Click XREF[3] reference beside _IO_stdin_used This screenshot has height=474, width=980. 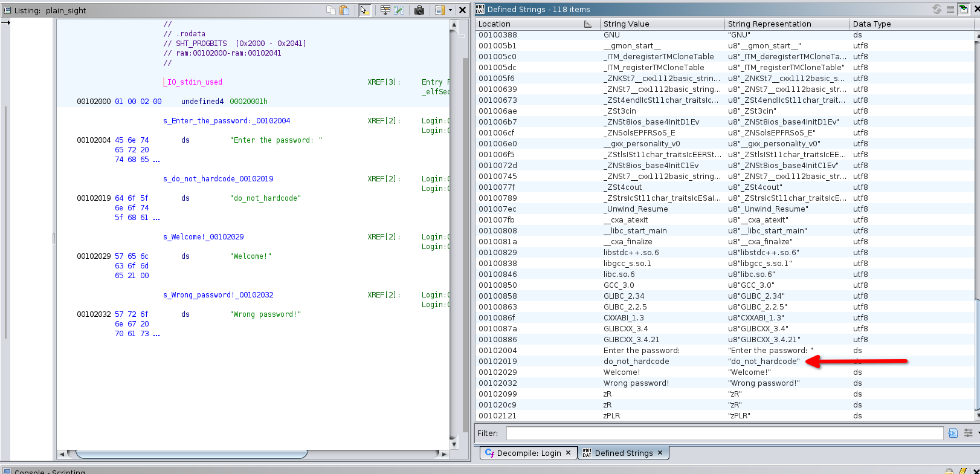click(x=384, y=82)
